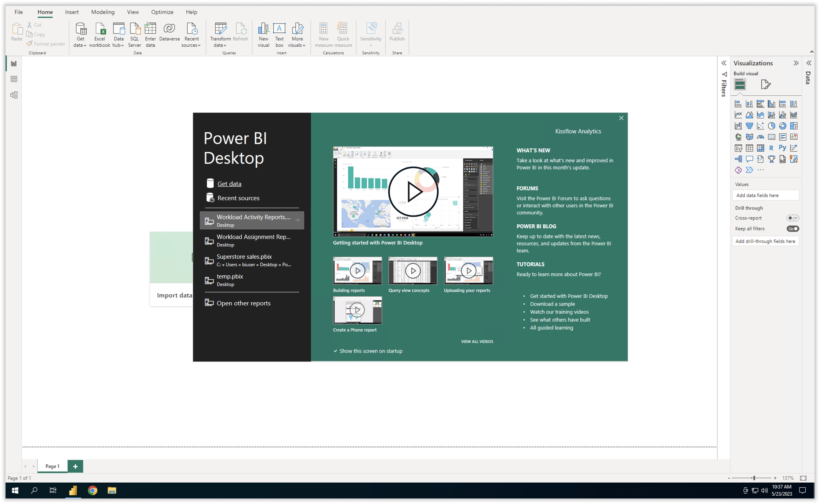Open Chrome from the taskbar
The height and width of the screenshot is (504, 820).
tap(93, 491)
